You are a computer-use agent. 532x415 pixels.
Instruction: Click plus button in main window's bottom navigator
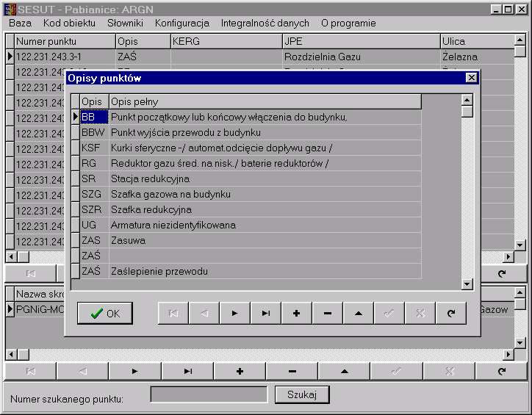[240, 372]
